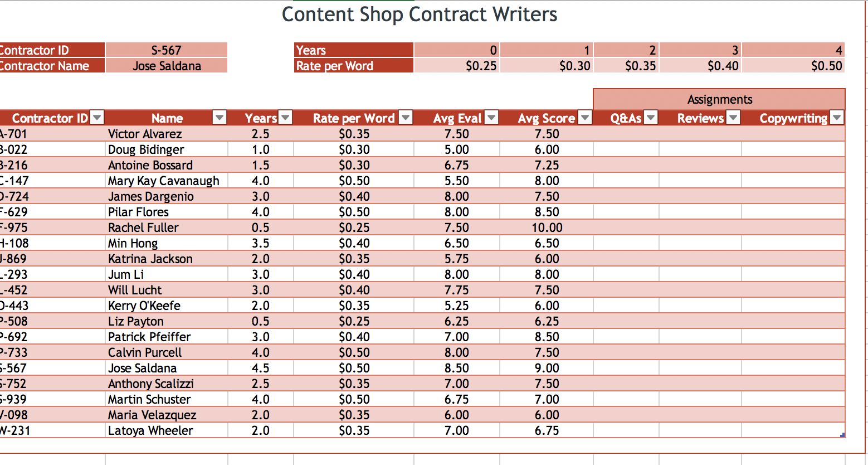
Task: Click the Content Shop Contract Writers title
Action: pyautogui.click(x=419, y=14)
